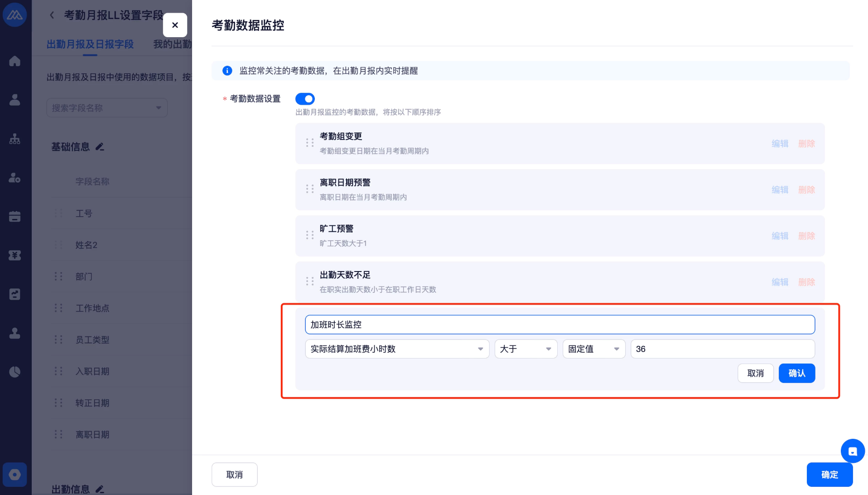Image resolution: width=868 pixels, height=495 pixels.
Task: Click the edit pencil beside 出勤信息
Action: [x=100, y=489]
